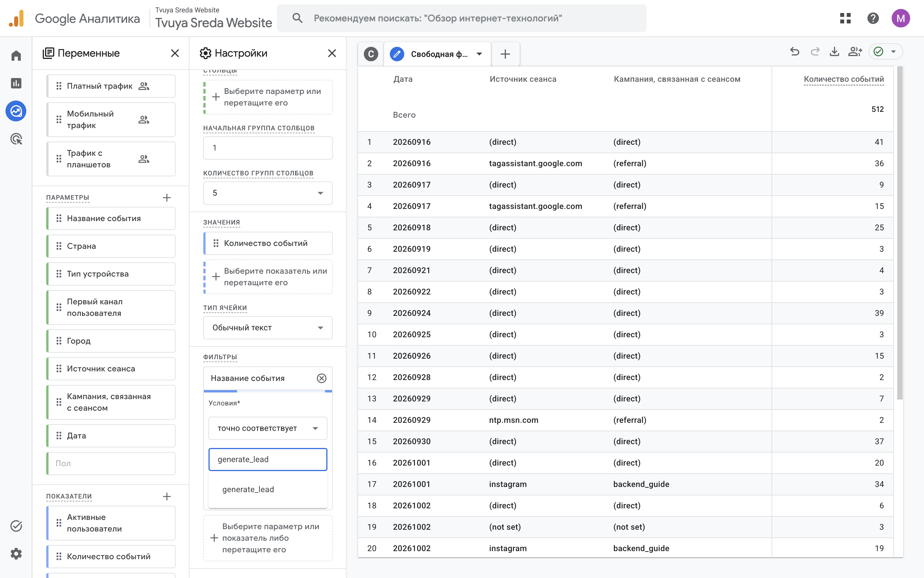The image size is (924, 578).
Task: Click the search bar at top
Action: pyautogui.click(x=461, y=18)
